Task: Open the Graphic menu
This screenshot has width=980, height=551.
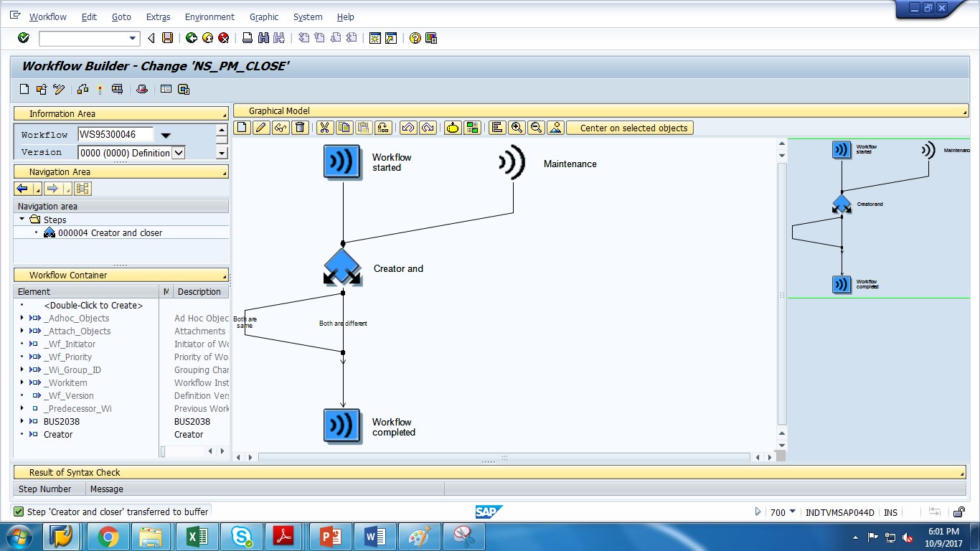Action: (263, 17)
